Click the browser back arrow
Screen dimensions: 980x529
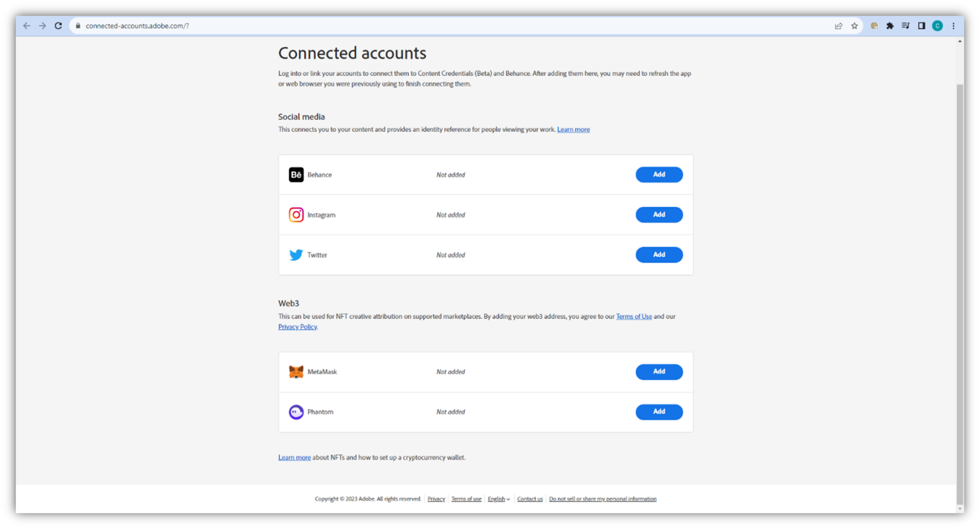click(27, 26)
